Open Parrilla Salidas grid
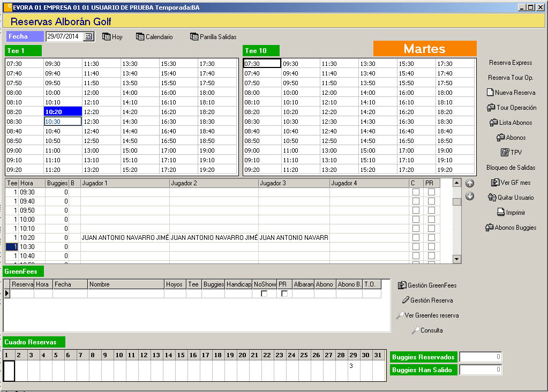The width and height of the screenshot is (548, 392). pos(213,37)
